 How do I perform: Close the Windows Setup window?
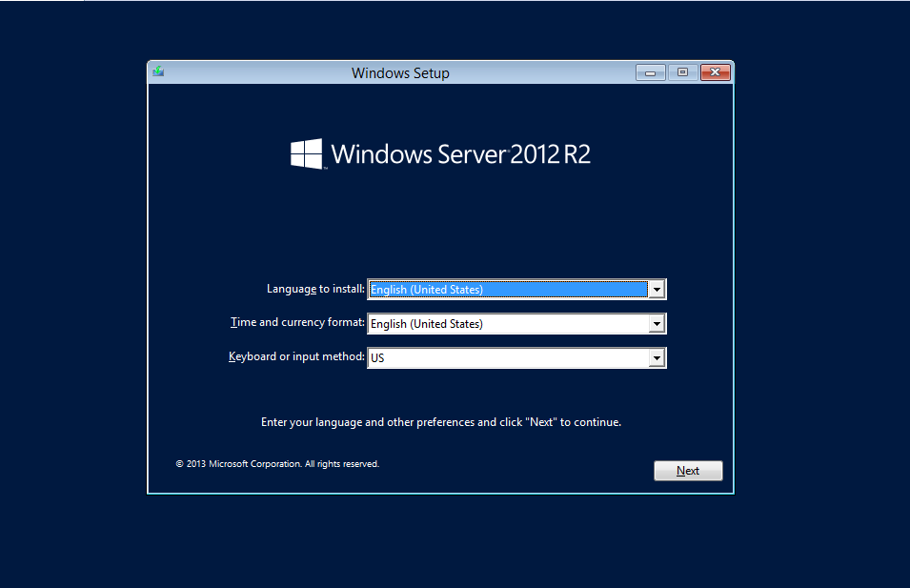[x=715, y=72]
